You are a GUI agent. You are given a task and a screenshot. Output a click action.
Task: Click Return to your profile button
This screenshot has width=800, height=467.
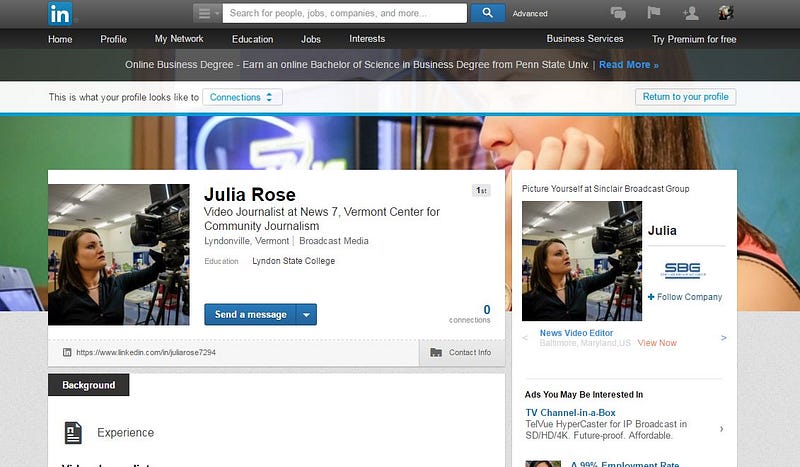point(685,97)
